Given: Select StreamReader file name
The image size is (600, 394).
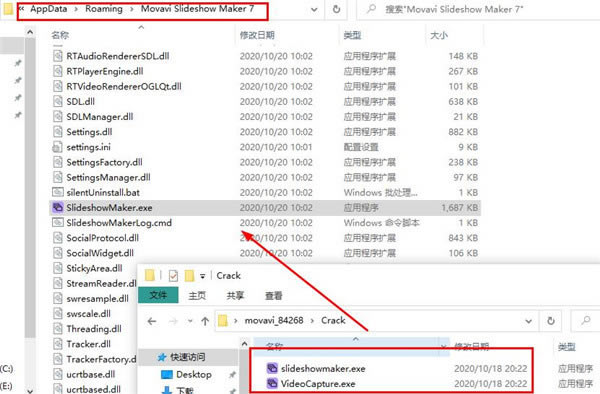Looking at the screenshot, I should [101, 283].
